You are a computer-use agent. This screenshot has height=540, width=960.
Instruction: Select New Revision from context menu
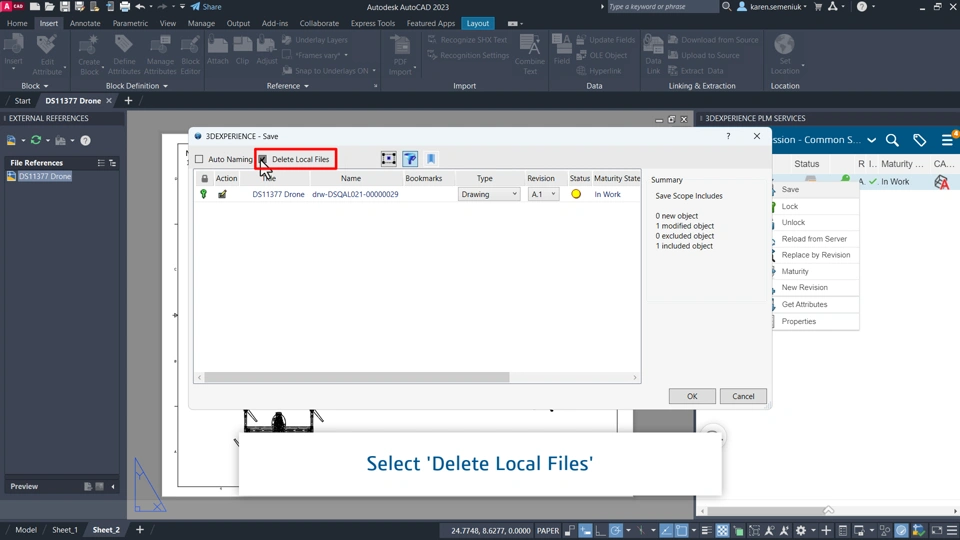804,287
